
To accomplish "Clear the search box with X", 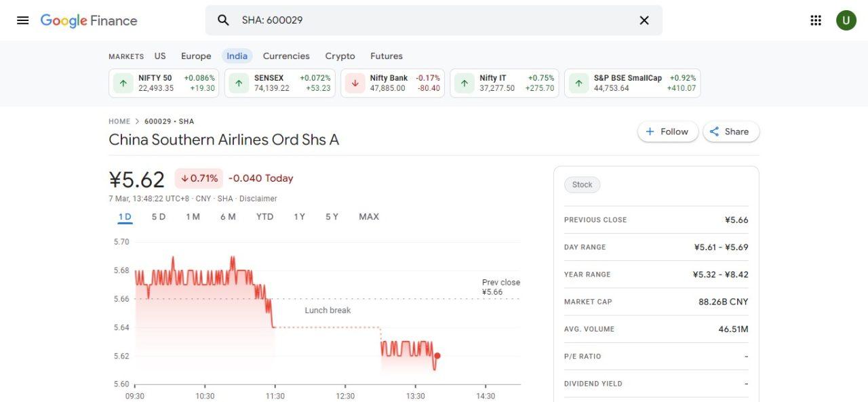I will point(644,20).
